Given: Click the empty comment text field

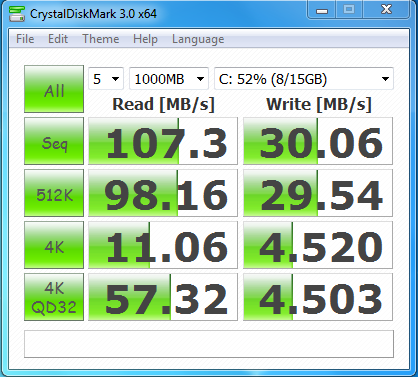Looking at the screenshot, I should point(209,344).
